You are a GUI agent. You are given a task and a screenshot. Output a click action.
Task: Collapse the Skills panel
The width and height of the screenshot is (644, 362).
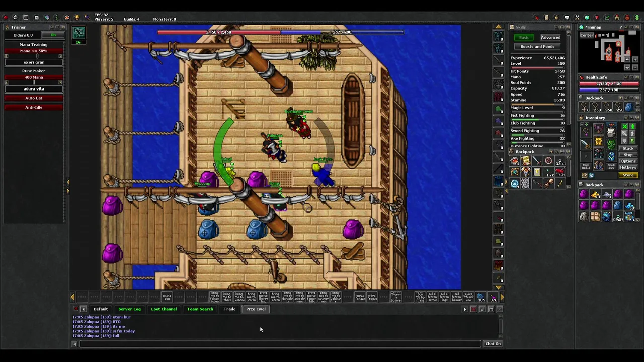pyautogui.click(x=562, y=27)
